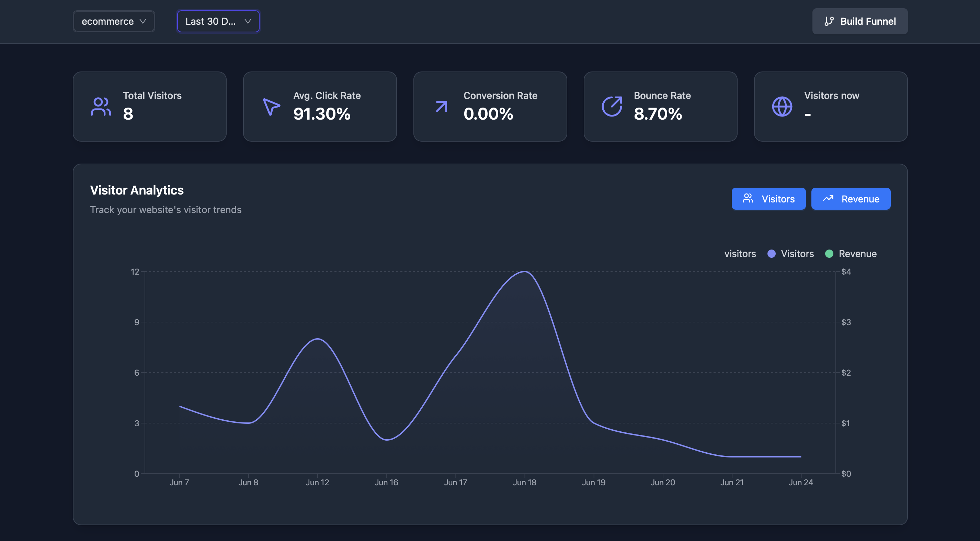The width and height of the screenshot is (980, 541).
Task: Click the Visitor Analytics heading
Action: coord(137,190)
